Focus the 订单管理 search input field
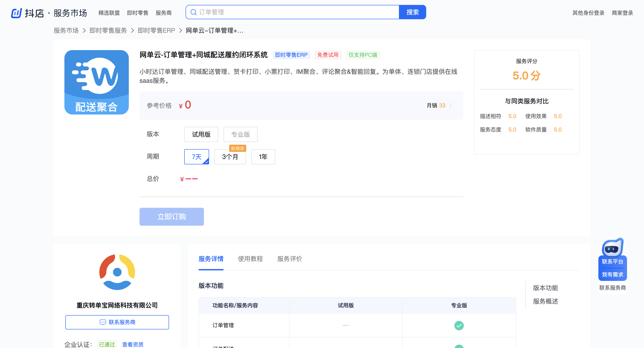 292,12
